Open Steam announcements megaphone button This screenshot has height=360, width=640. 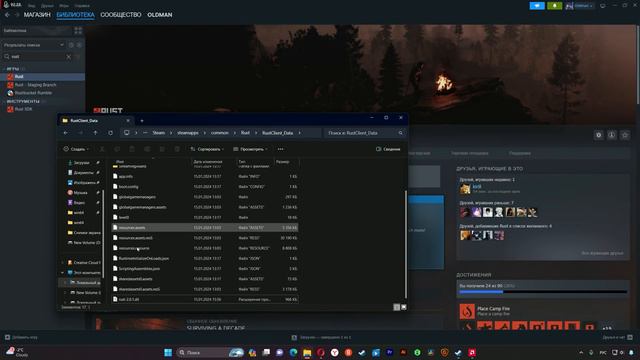(x=537, y=6)
